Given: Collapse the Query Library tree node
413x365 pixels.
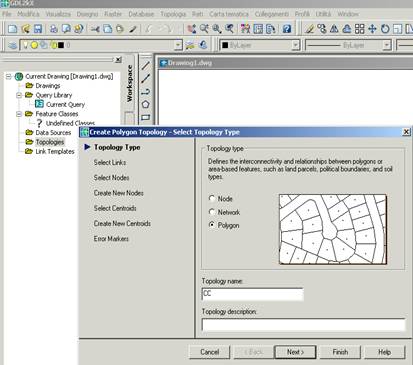Looking at the screenshot, I should pyautogui.click(x=19, y=95).
